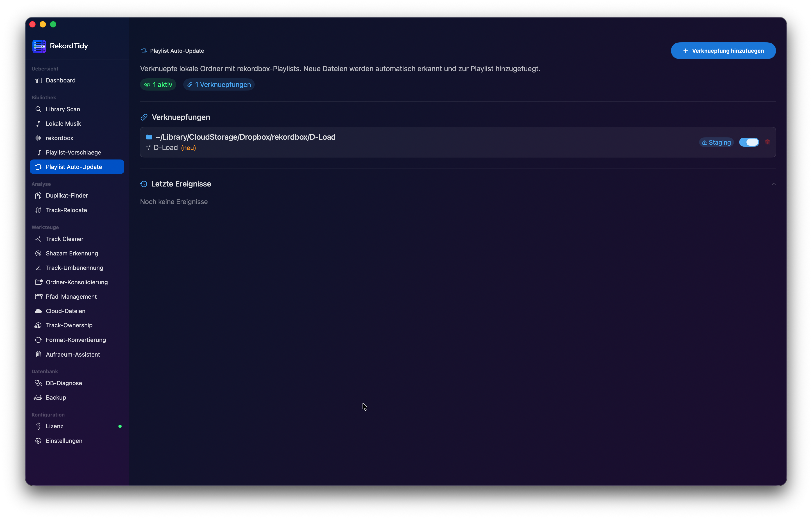This screenshot has width=812, height=519.
Task: Click the DB-Diagnose stethoscope icon
Action: click(39, 383)
